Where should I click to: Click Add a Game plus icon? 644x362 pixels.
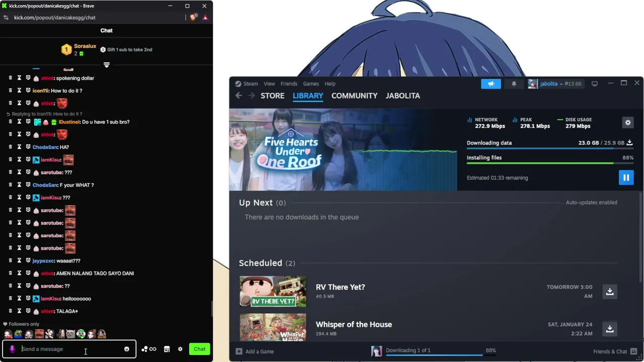tap(239, 351)
